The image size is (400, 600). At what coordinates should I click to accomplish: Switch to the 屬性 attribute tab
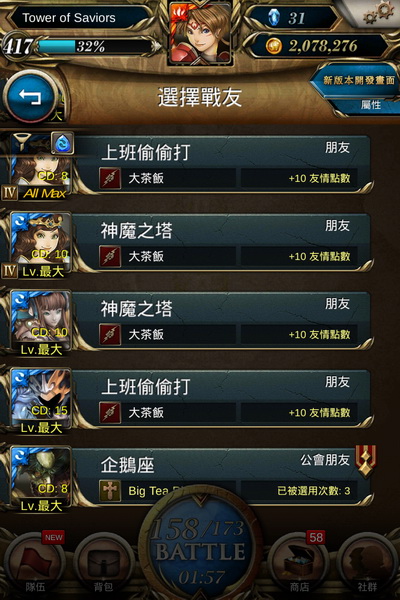click(x=371, y=104)
